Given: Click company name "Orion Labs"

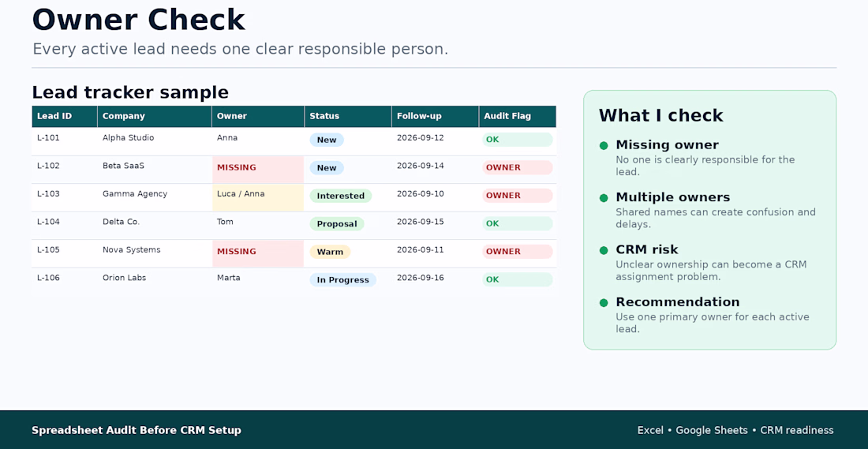Looking at the screenshot, I should tap(125, 278).
